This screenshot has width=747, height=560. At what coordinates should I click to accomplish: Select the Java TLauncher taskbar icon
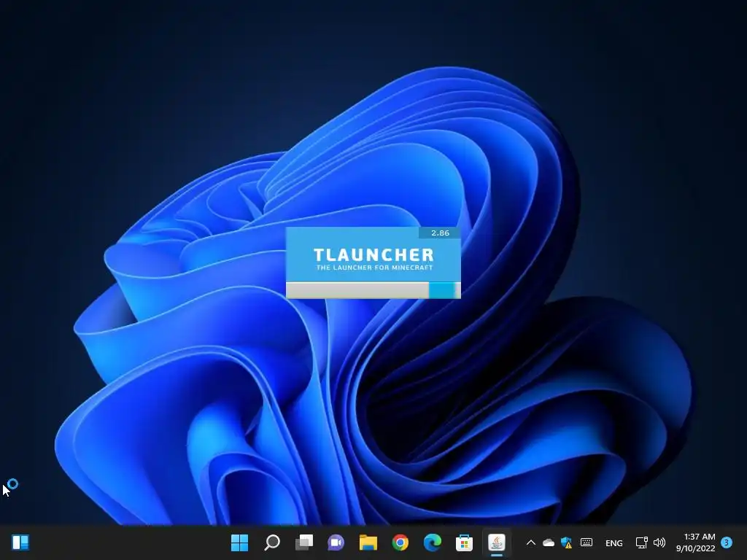point(496,542)
